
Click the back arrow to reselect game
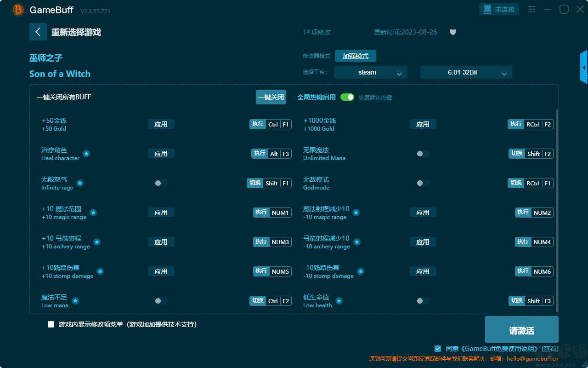(38, 32)
